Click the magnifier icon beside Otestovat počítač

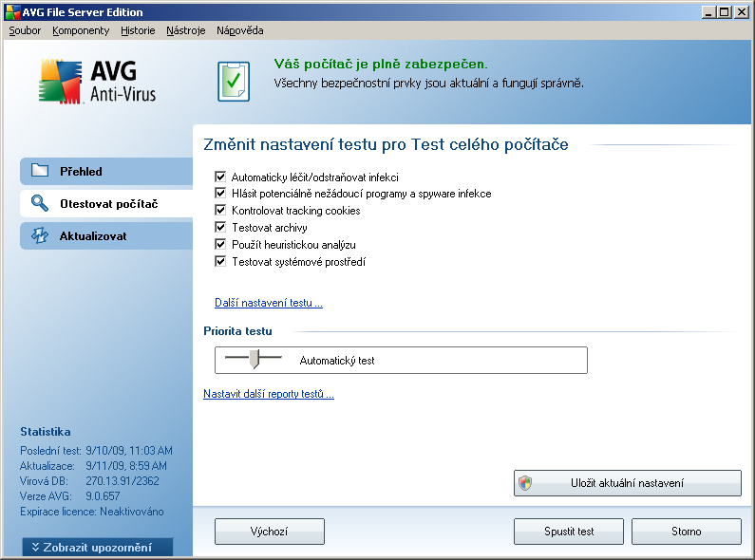pos(40,203)
